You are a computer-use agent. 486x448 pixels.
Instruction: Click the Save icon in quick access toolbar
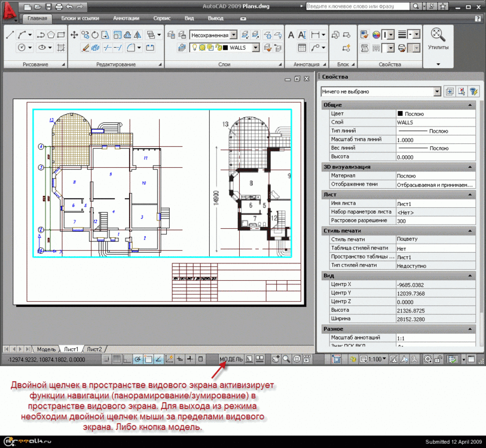(x=48, y=7)
